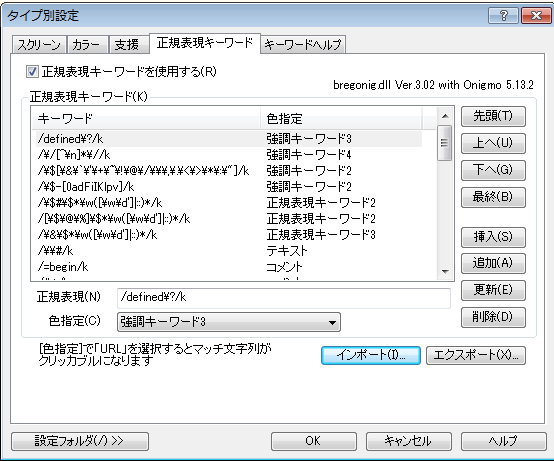Switch to the カラー tab
Image resolution: width=554 pixels, height=461 pixels.
click(87, 45)
